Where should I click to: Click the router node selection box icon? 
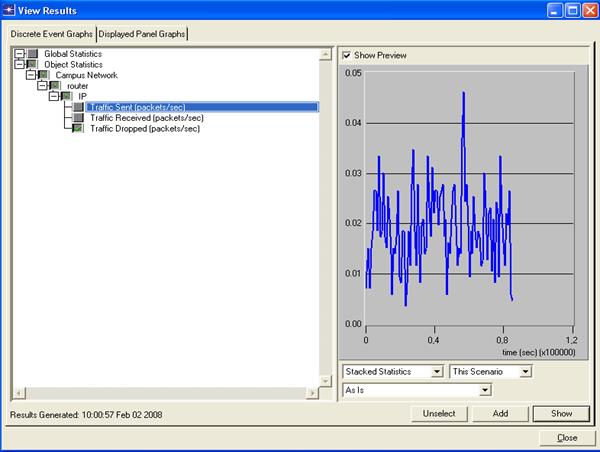pos(55,86)
